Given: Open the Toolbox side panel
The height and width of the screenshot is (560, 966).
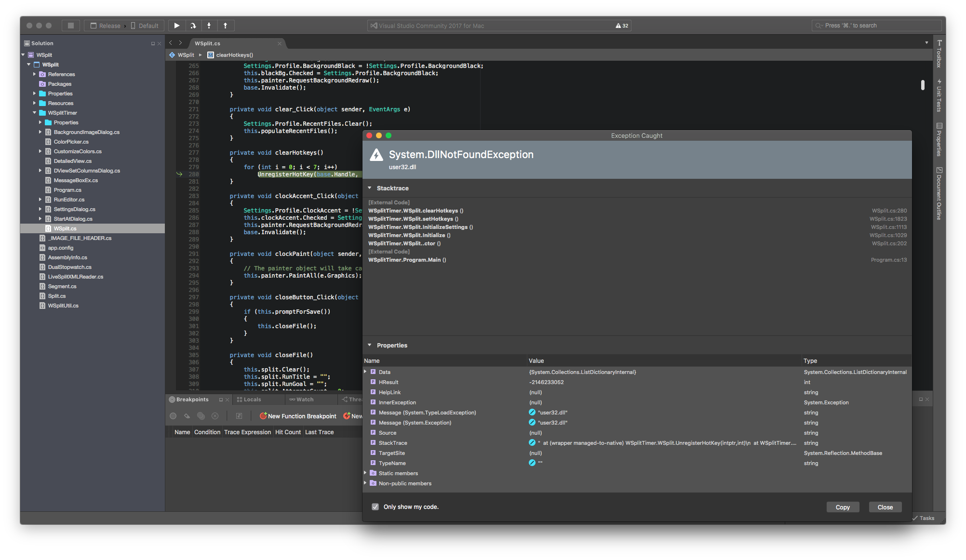Looking at the screenshot, I should [939, 54].
